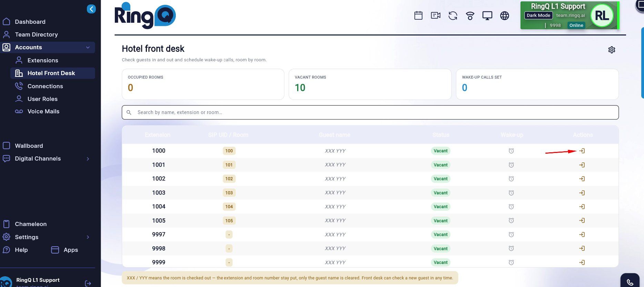Log out using the sidebar exit icon
Image resolution: width=644 pixels, height=287 pixels.
pos(88,283)
